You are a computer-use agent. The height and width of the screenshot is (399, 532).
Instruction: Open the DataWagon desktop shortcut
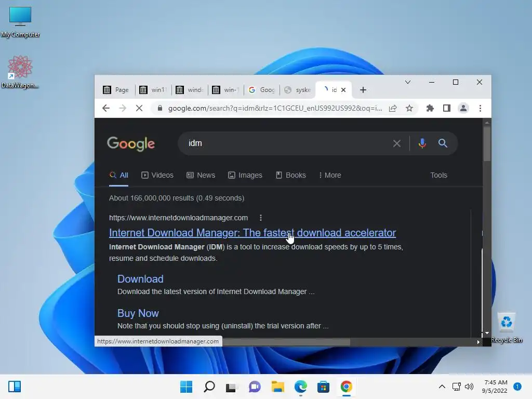click(x=20, y=72)
